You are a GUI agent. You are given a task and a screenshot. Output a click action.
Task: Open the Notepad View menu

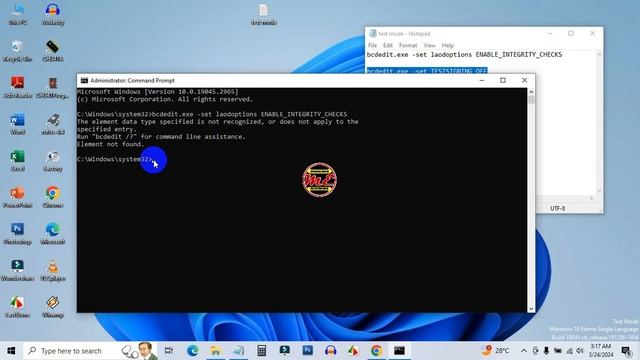(x=429, y=45)
